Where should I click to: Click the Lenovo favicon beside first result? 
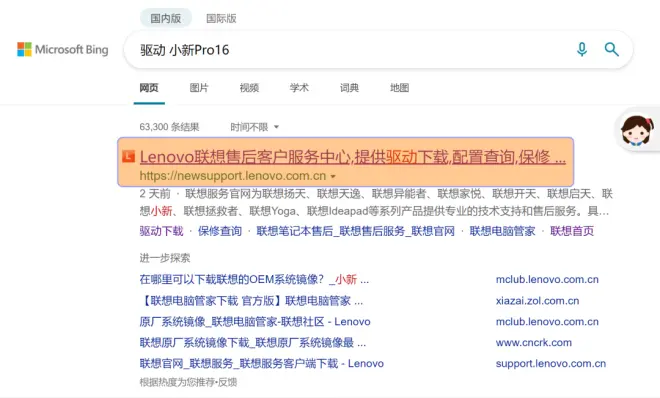tap(128, 157)
